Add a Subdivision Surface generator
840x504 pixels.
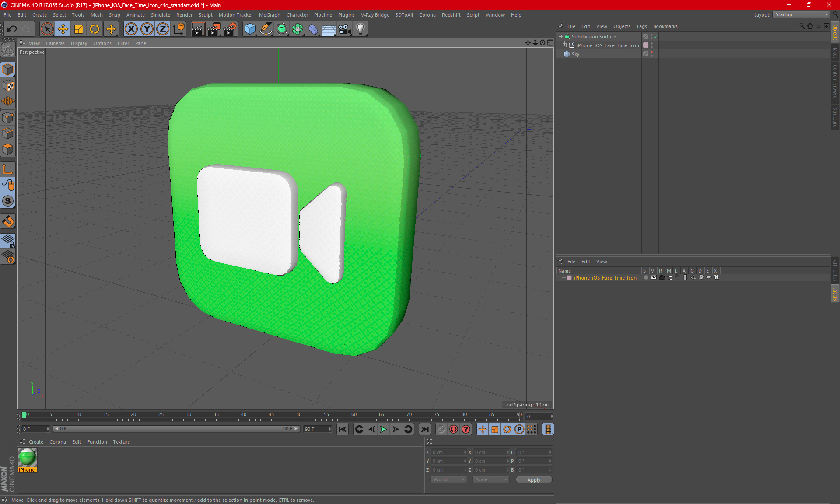(x=282, y=29)
